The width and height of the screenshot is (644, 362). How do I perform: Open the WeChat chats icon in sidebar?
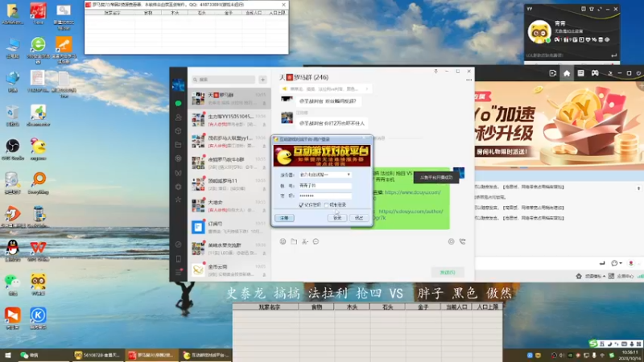[178, 104]
